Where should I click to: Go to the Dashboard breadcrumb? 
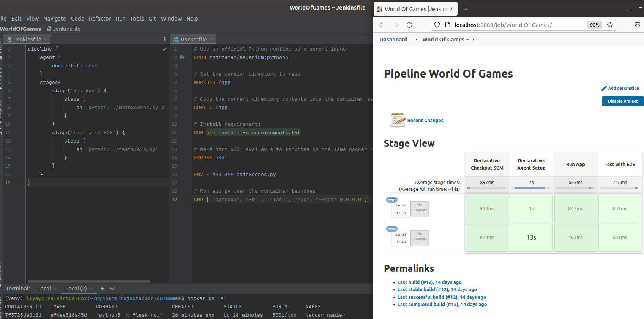point(393,40)
